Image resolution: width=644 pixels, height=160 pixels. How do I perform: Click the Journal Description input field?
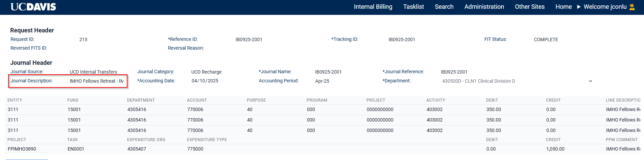pyautogui.click(x=96, y=81)
